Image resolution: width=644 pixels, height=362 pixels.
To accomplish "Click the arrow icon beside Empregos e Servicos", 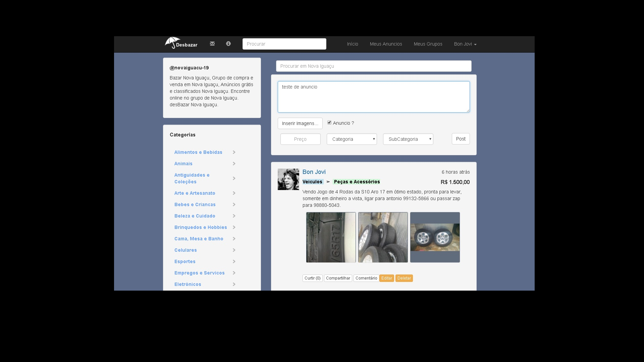I will pos(234,273).
